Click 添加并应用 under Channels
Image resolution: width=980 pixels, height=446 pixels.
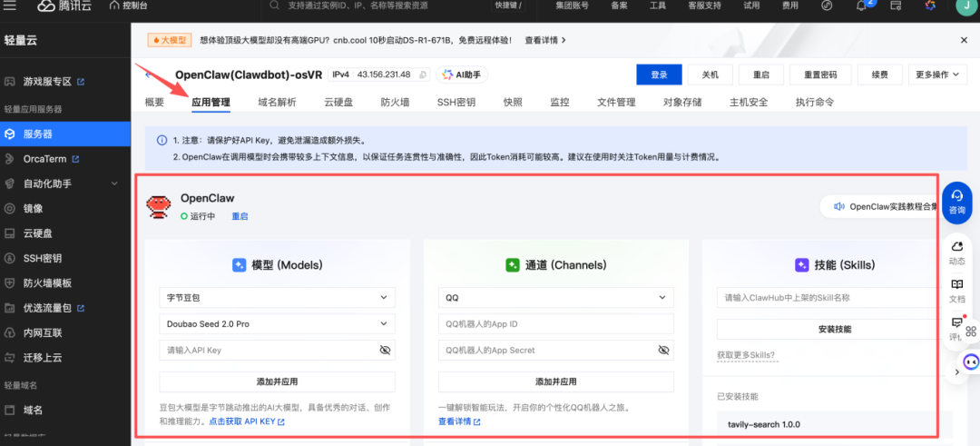pyautogui.click(x=556, y=382)
